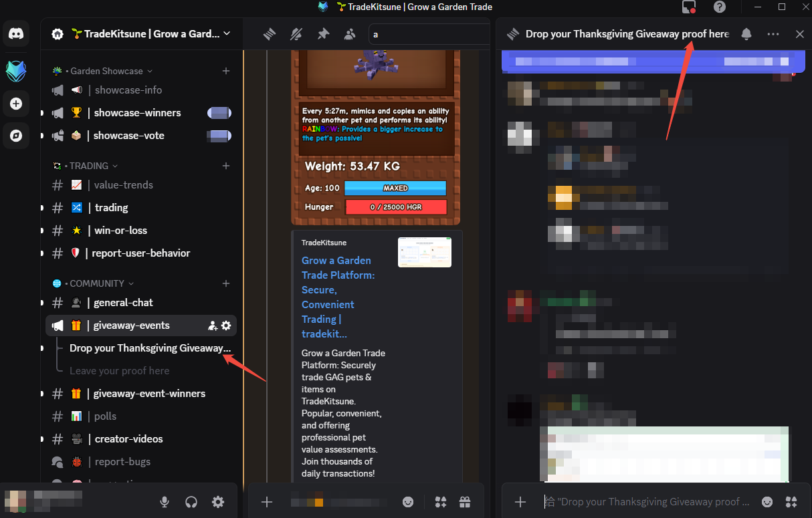812x518 pixels.
Task: Click the red Hunger progress bar
Action: [x=395, y=207]
